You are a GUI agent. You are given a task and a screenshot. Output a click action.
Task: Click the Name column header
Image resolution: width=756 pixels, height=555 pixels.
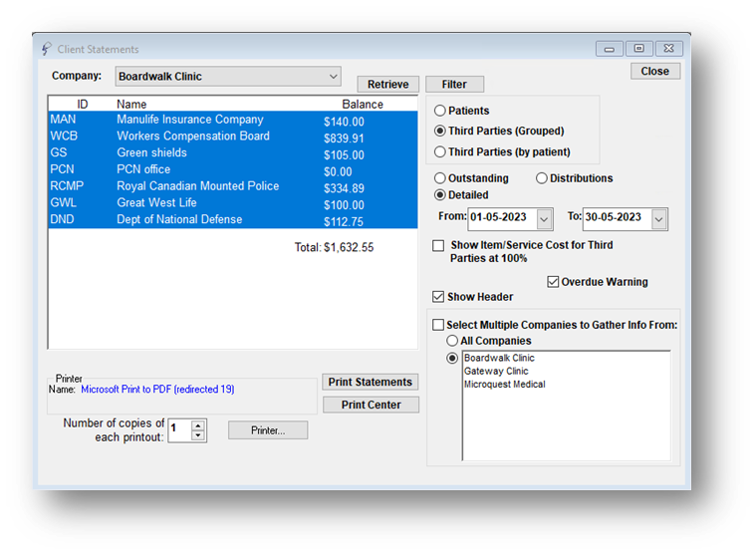pyautogui.click(x=131, y=105)
